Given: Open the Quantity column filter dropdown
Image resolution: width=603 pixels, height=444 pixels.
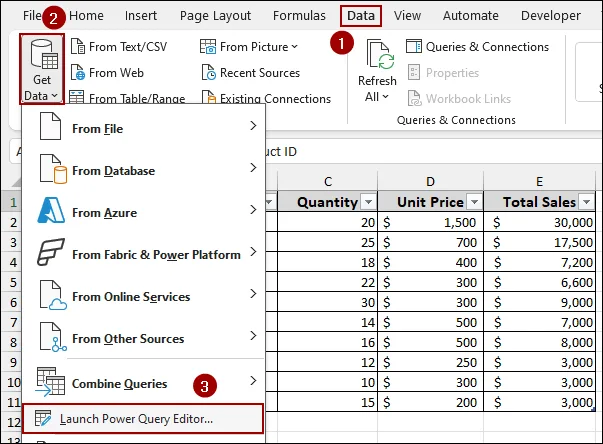Looking at the screenshot, I should (x=368, y=202).
